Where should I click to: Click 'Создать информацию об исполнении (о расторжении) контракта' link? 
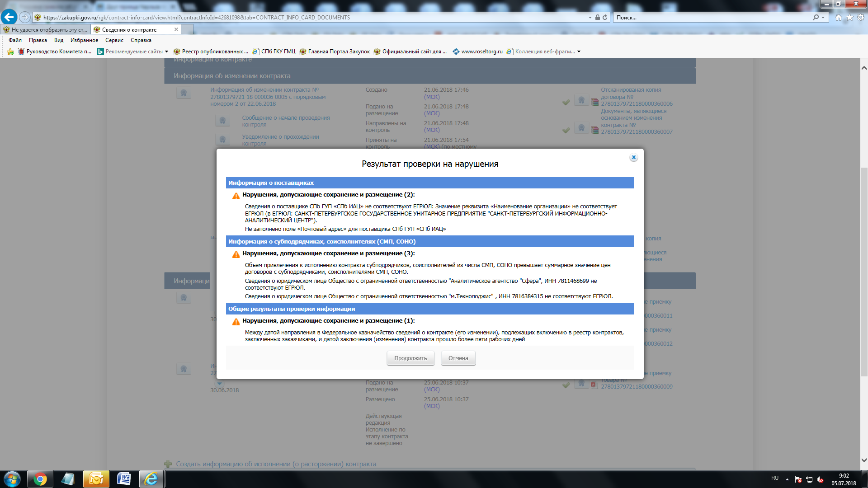276,464
